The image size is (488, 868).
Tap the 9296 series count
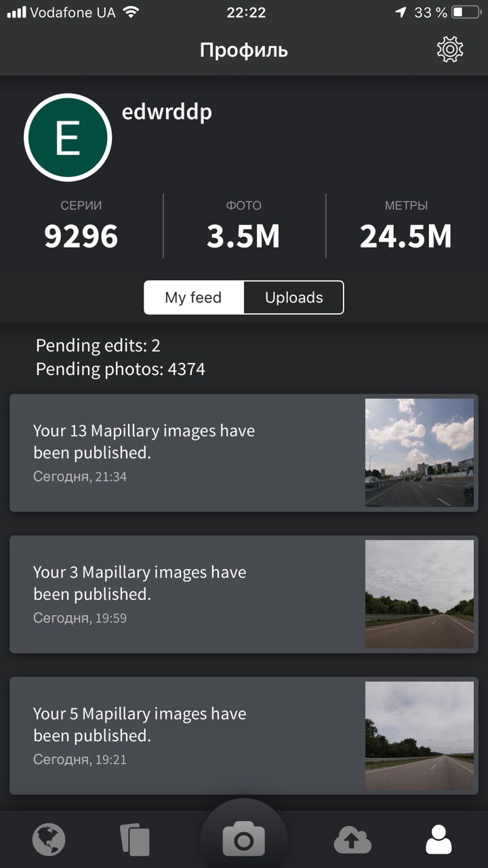[81, 236]
